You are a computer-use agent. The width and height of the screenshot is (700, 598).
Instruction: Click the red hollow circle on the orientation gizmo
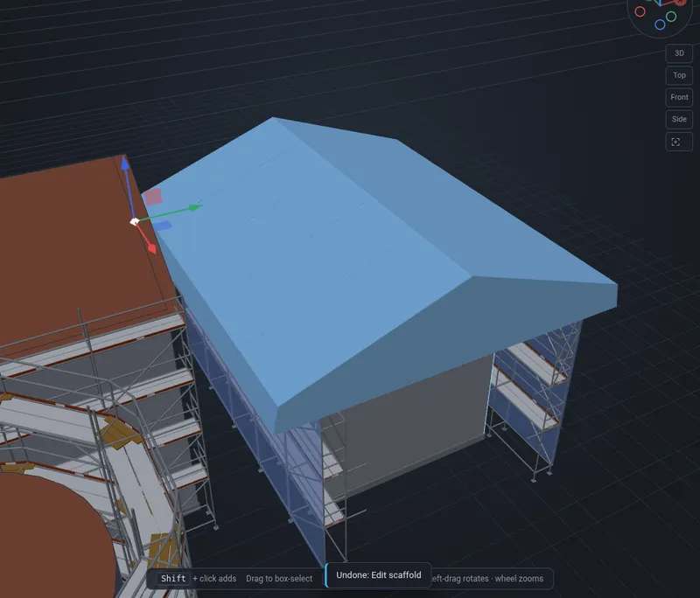(640, 11)
